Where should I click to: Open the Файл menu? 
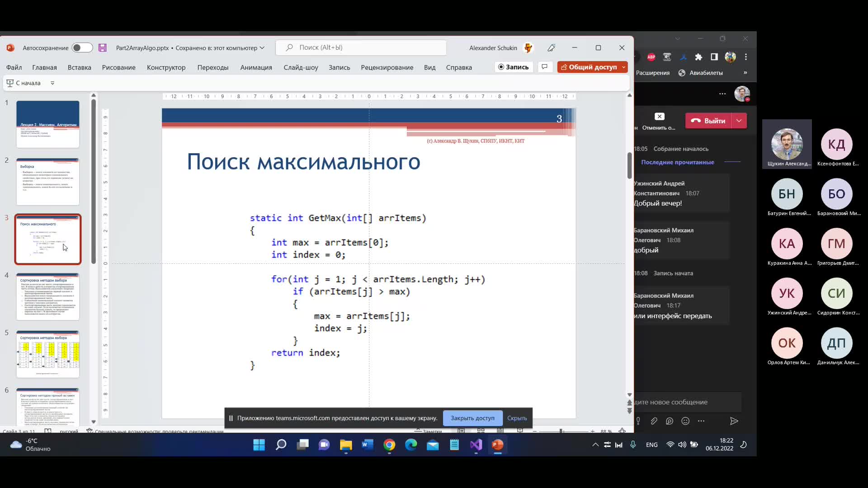pyautogui.click(x=14, y=67)
